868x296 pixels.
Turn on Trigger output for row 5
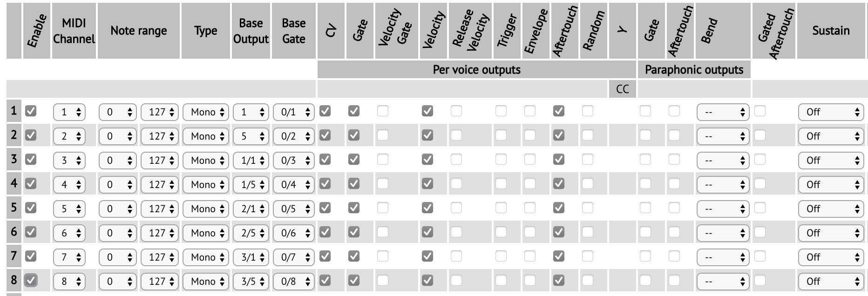click(x=501, y=208)
